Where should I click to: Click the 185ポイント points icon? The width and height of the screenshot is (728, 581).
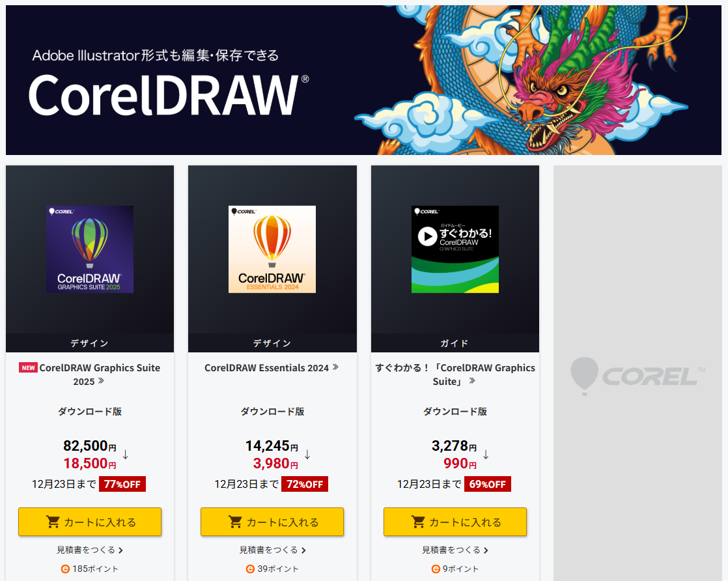click(66, 569)
